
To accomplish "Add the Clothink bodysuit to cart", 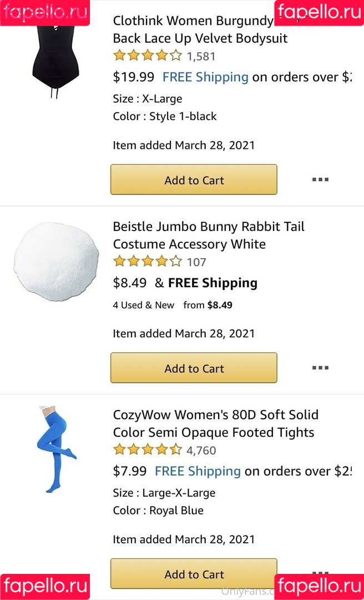I will pyautogui.click(x=194, y=179).
